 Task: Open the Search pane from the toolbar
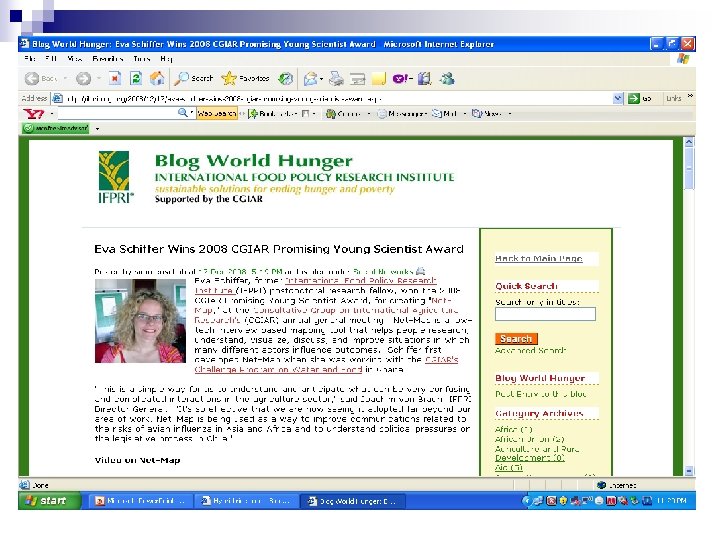point(194,79)
